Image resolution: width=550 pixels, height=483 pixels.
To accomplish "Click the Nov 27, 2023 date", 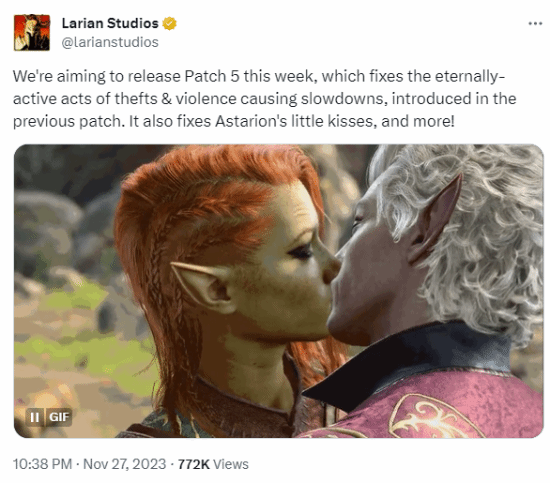I will click(x=125, y=464).
